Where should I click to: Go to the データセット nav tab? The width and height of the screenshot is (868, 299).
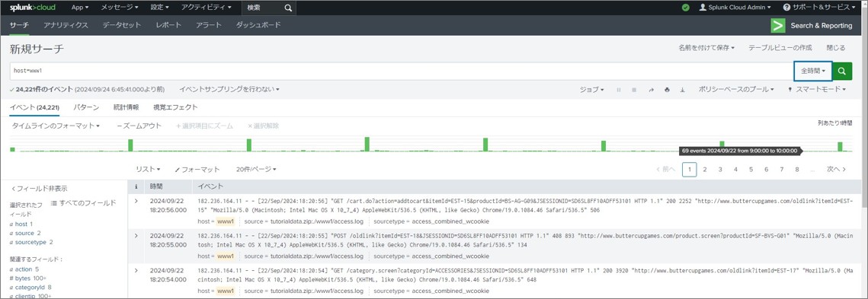[x=122, y=25]
